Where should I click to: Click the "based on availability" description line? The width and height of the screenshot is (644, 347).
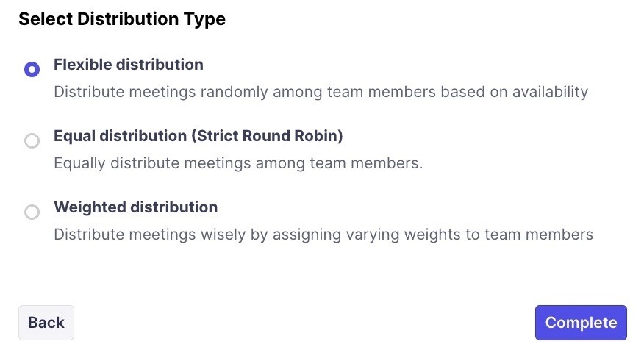click(515, 92)
